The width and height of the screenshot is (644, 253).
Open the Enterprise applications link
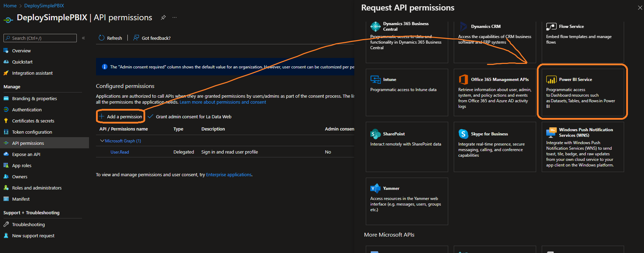pyautogui.click(x=229, y=174)
